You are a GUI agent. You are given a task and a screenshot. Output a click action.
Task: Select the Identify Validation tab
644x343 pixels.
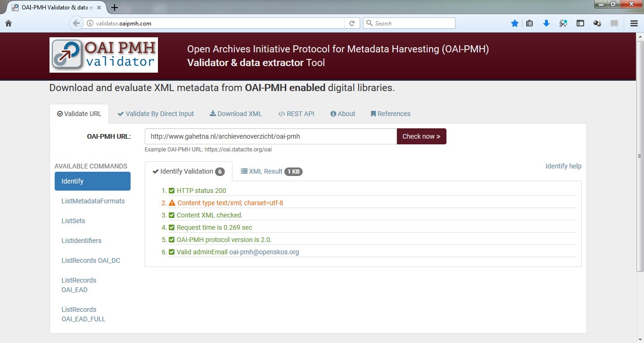pyautogui.click(x=189, y=171)
